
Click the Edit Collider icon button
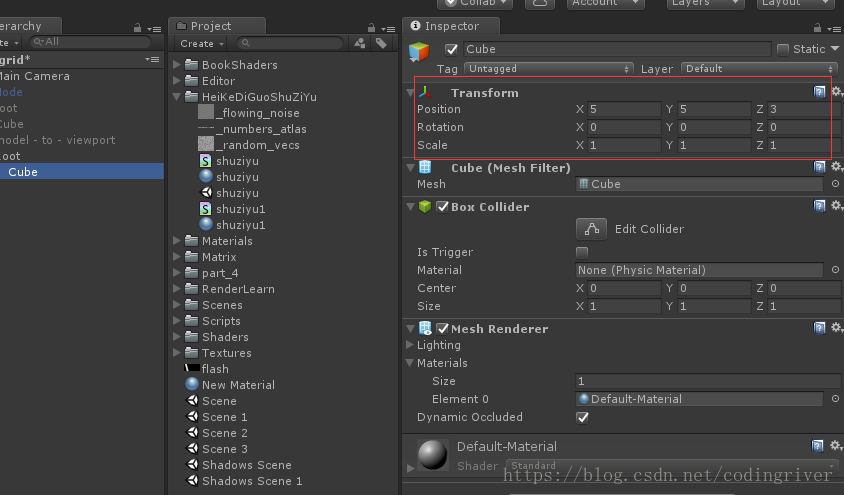coord(591,229)
